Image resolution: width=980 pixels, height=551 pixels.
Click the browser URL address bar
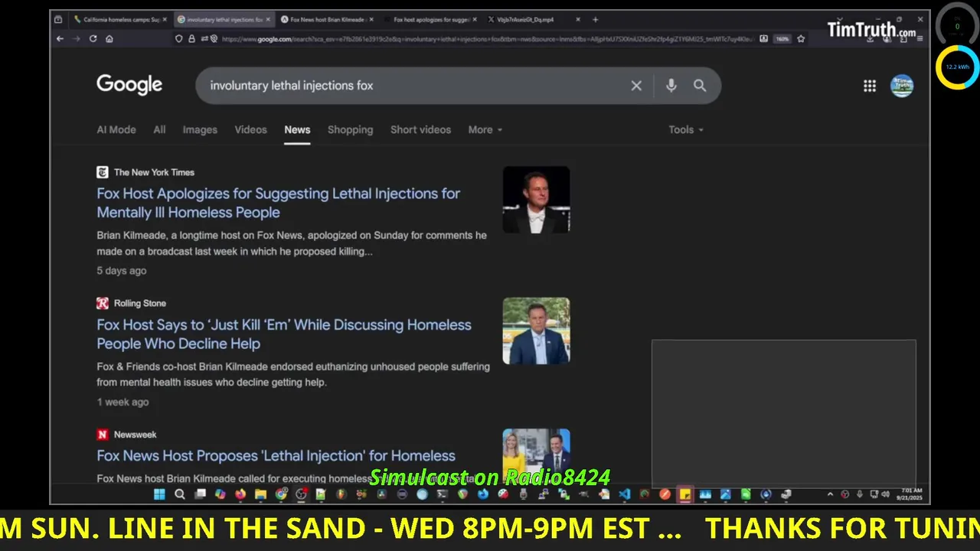487,39
